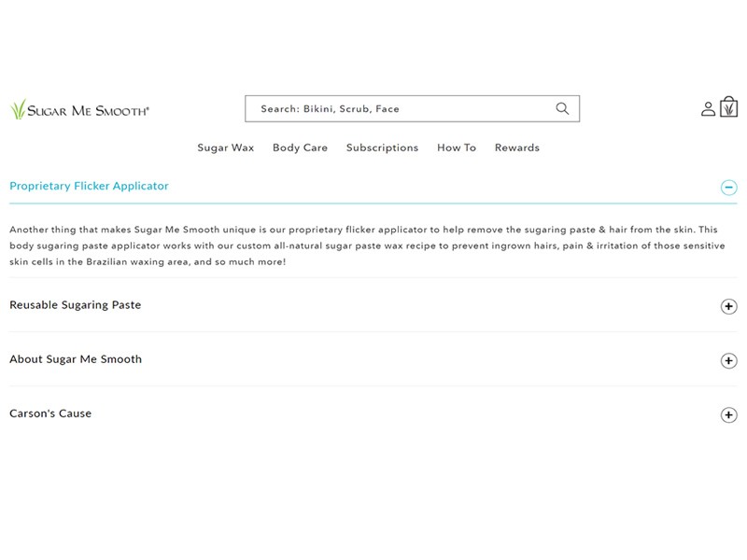Go to the Subscriptions page
The image size is (747, 560).
click(x=382, y=147)
